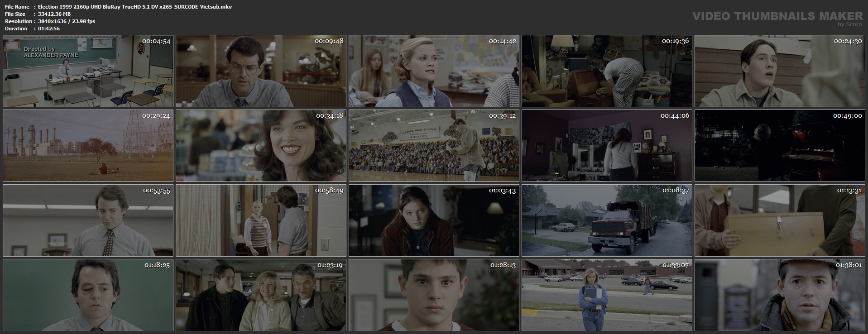
Task: Click the "Directed by ALEXANDER PAYNE" credit text
Action: point(51,52)
